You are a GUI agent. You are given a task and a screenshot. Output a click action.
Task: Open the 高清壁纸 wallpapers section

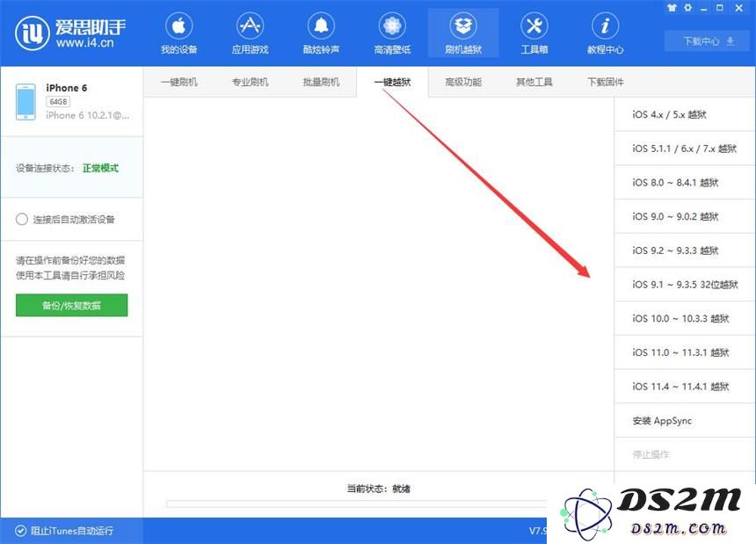point(392,33)
